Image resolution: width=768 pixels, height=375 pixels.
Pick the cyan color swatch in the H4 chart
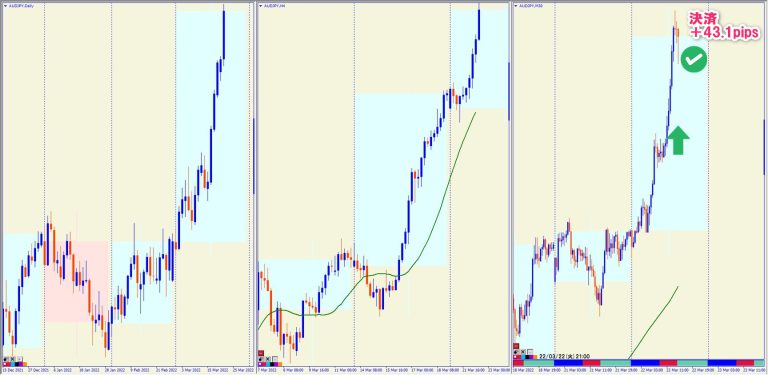coord(268,364)
